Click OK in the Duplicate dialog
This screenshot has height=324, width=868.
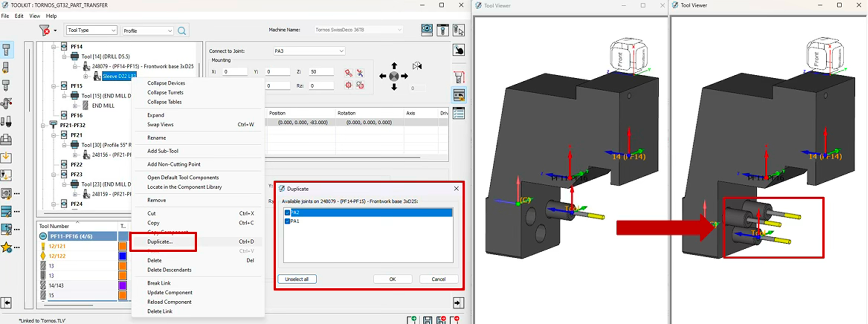click(393, 279)
